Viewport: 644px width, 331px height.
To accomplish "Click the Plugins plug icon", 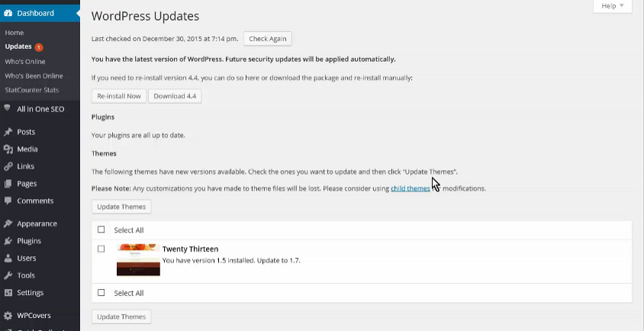I will coord(8,241).
